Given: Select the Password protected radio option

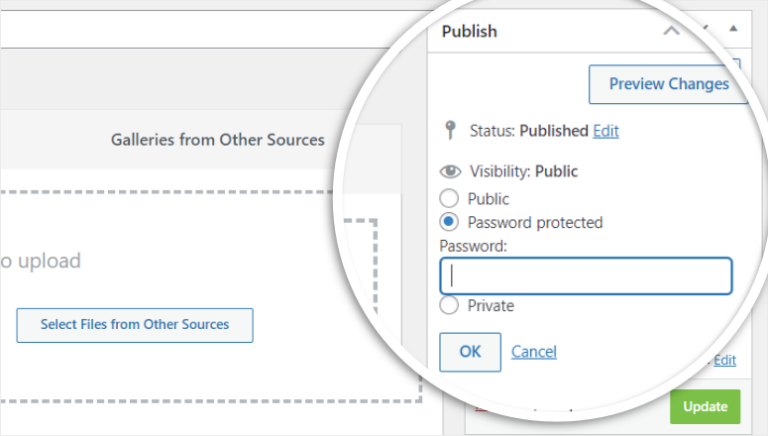Looking at the screenshot, I should pos(450,222).
